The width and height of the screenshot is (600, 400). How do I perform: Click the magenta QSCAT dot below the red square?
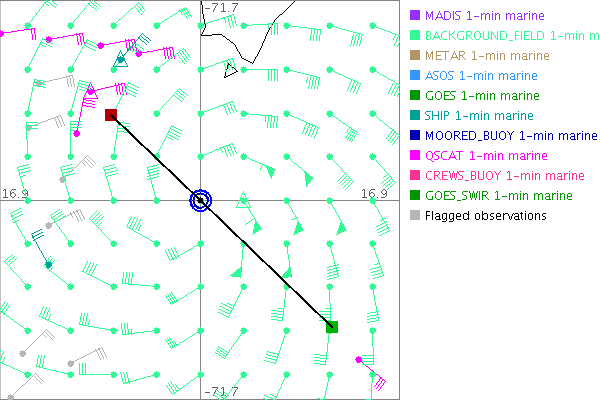click(x=77, y=133)
